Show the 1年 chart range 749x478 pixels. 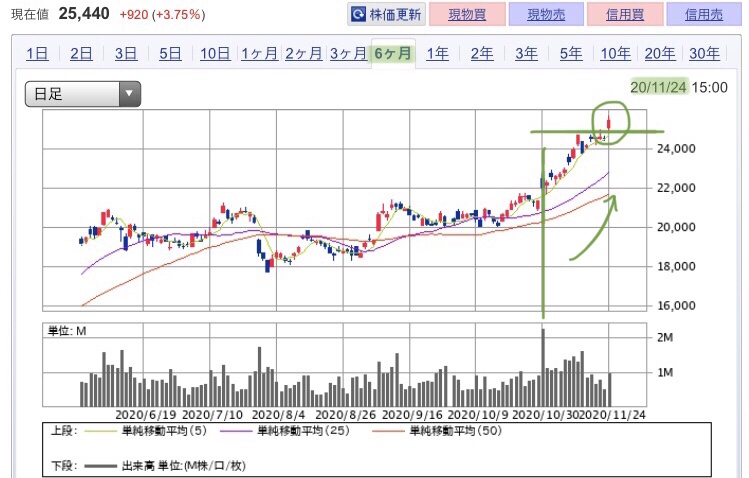(x=438, y=53)
